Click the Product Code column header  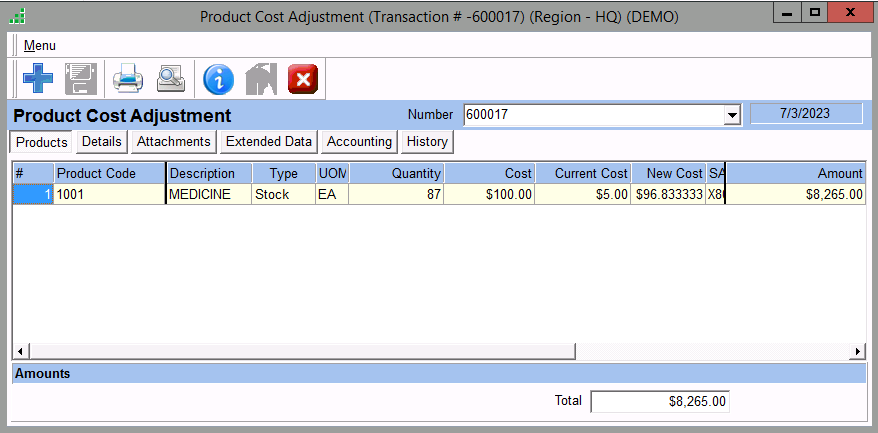point(109,173)
